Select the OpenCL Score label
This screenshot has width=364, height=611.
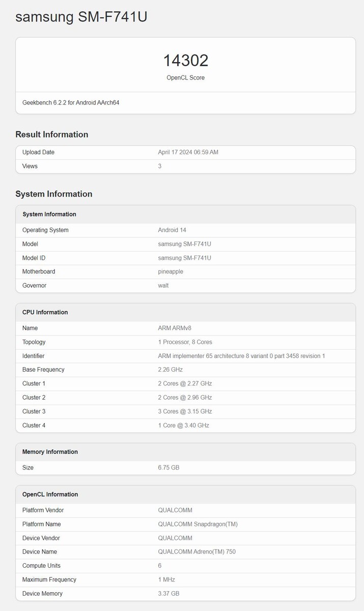pos(185,78)
